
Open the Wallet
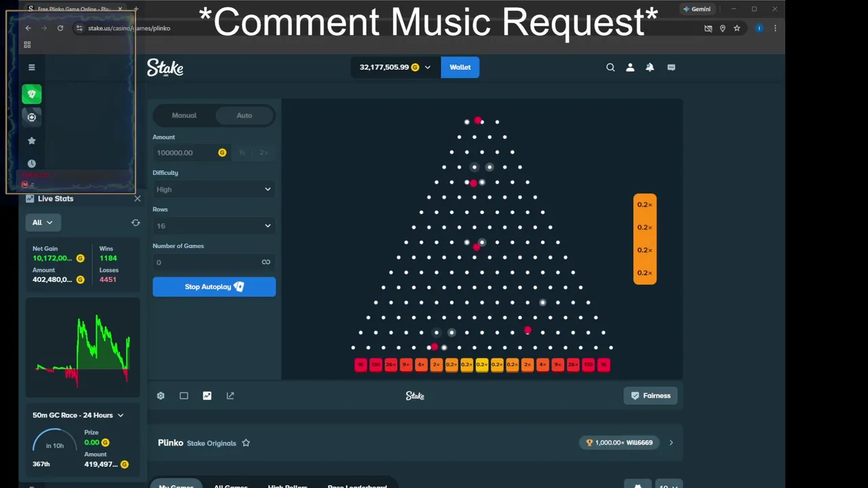(460, 67)
